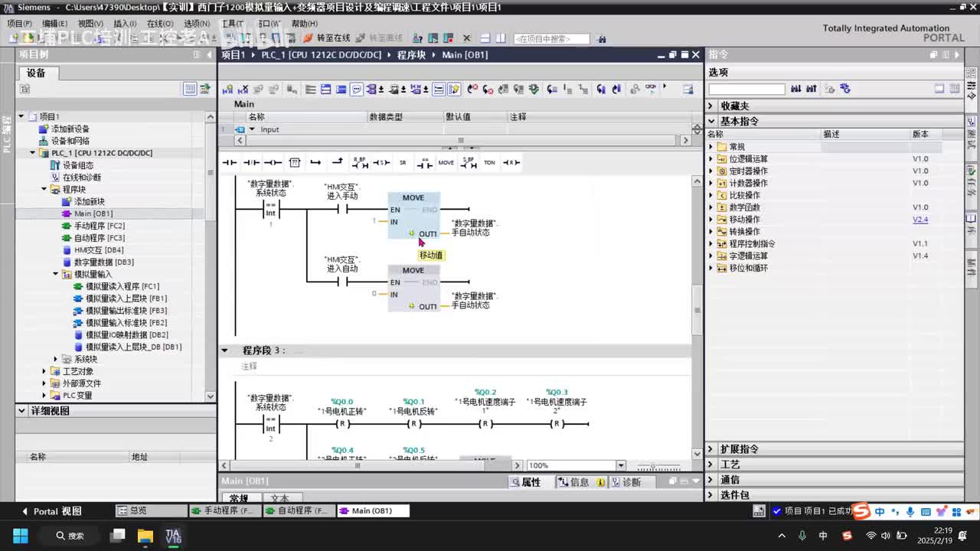980x551 pixels.
Task: Expand the 系统块 folder
Action: (x=56, y=359)
